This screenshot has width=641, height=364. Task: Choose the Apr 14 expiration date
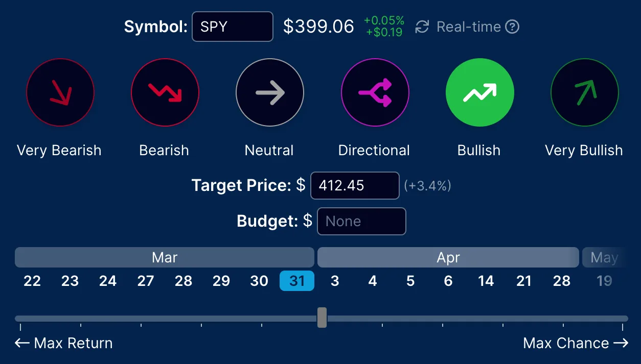486,281
